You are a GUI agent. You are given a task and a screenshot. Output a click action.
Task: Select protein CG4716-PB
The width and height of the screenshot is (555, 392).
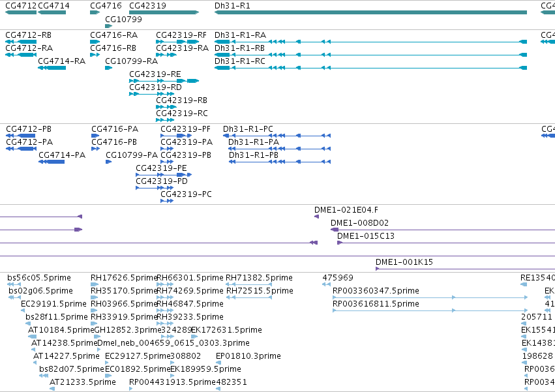tap(114, 142)
